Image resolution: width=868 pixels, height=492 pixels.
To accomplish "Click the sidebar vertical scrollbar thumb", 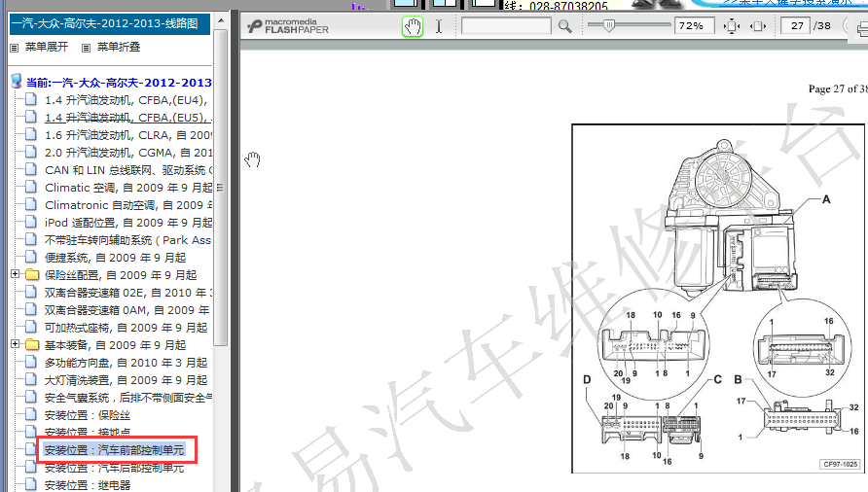I will [x=221, y=187].
